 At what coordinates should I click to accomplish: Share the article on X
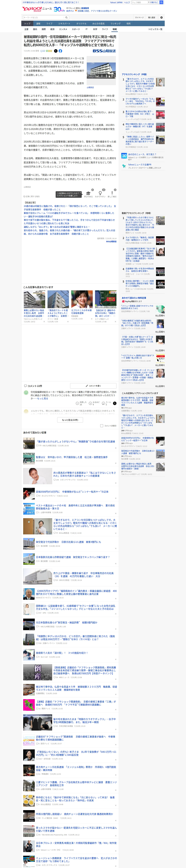tap(56, 51)
